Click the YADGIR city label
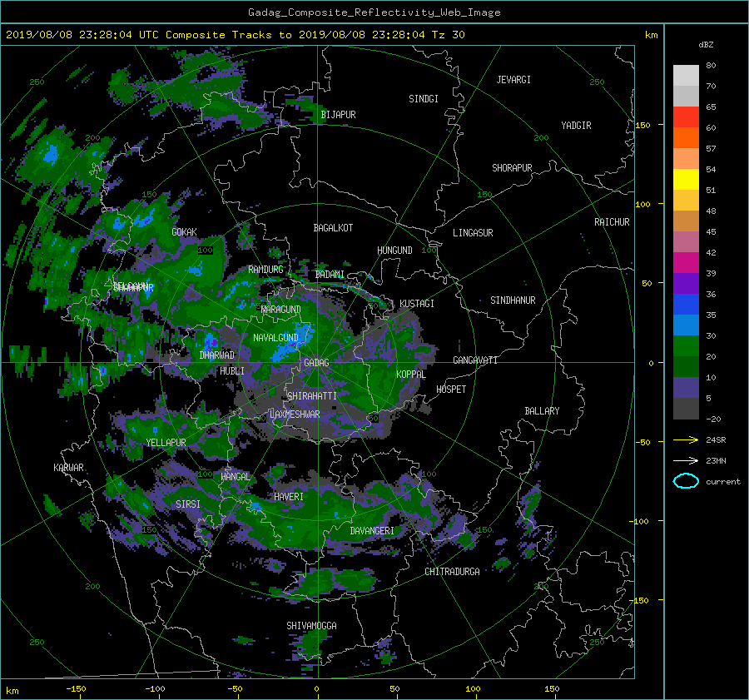Viewport: 749px width, 700px height. tap(576, 126)
